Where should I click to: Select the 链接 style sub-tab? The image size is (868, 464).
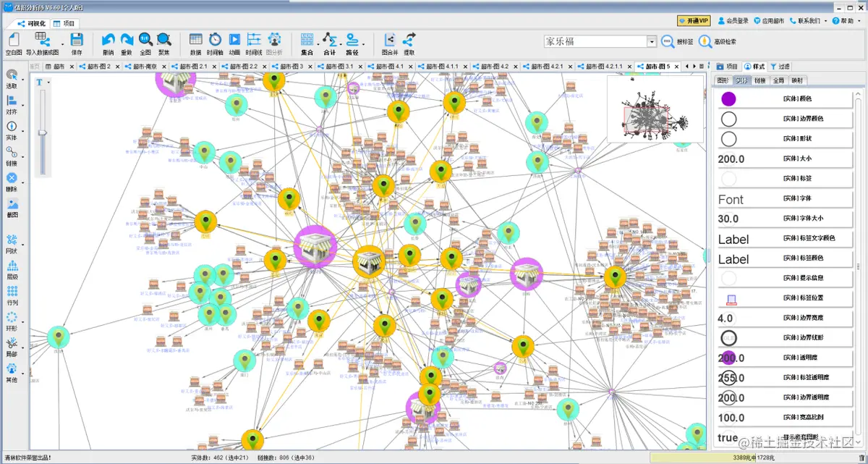coord(759,80)
